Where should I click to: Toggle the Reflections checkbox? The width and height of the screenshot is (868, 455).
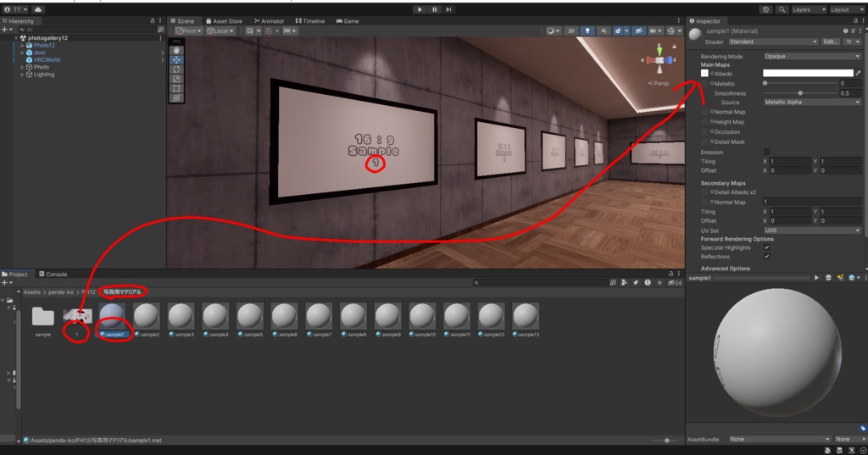coord(766,256)
